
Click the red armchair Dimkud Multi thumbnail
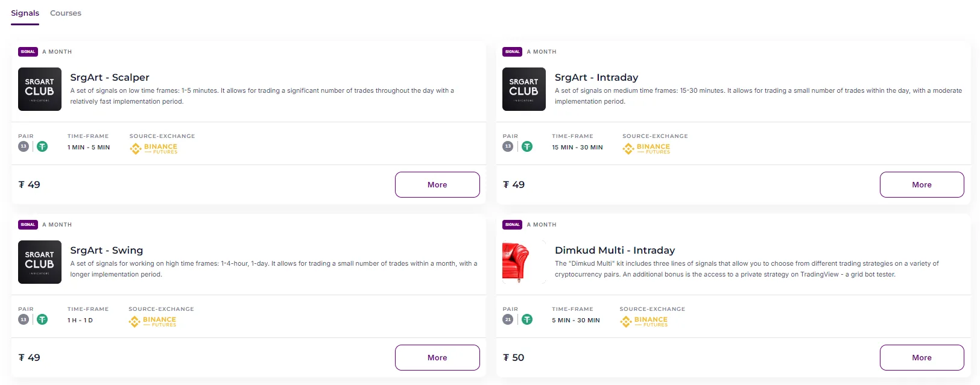[x=516, y=262]
